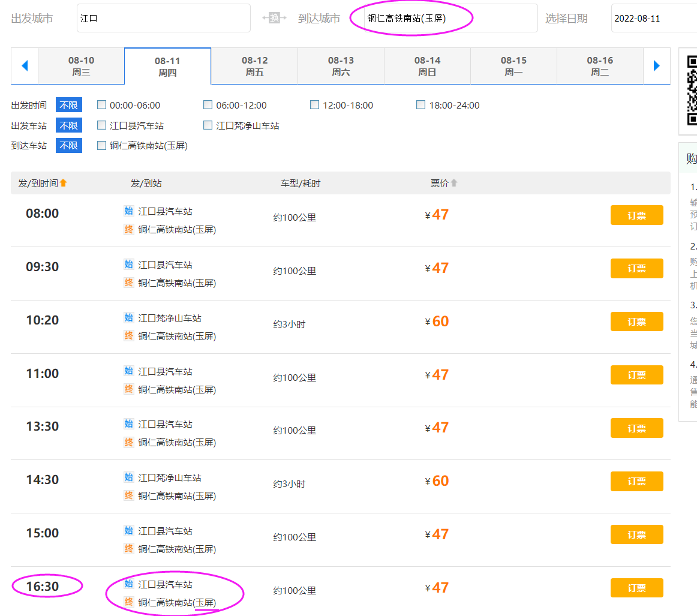
Task: Enable the 江口梵净山车站 station filter
Action: click(208, 125)
